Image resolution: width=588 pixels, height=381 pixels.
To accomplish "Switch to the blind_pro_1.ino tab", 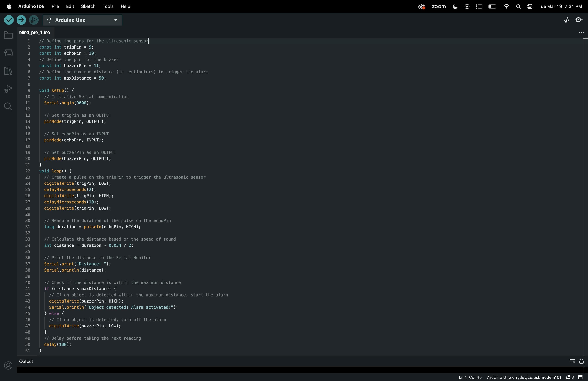I will point(35,33).
